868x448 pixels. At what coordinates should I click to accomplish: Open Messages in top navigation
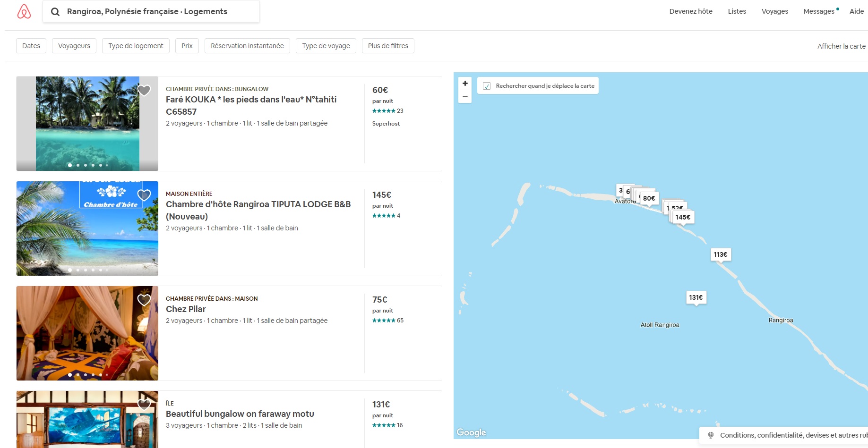click(819, 11)
